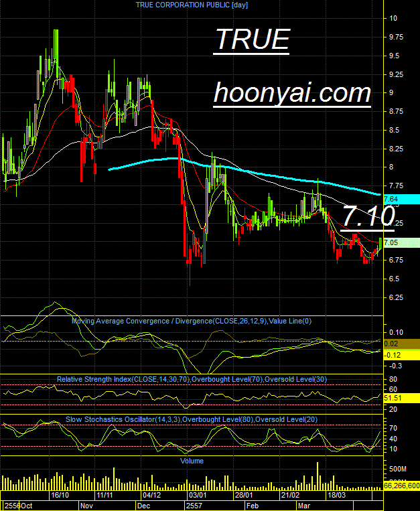Click the thick cyan moving average line

[244, 171]
